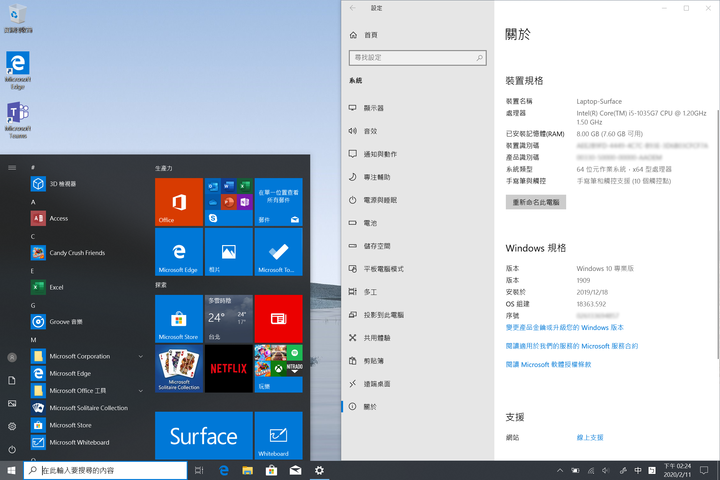Image resolution: width=720 pixels, height=480 pixels.
Task: Open Storage settings
Action: 418,246
